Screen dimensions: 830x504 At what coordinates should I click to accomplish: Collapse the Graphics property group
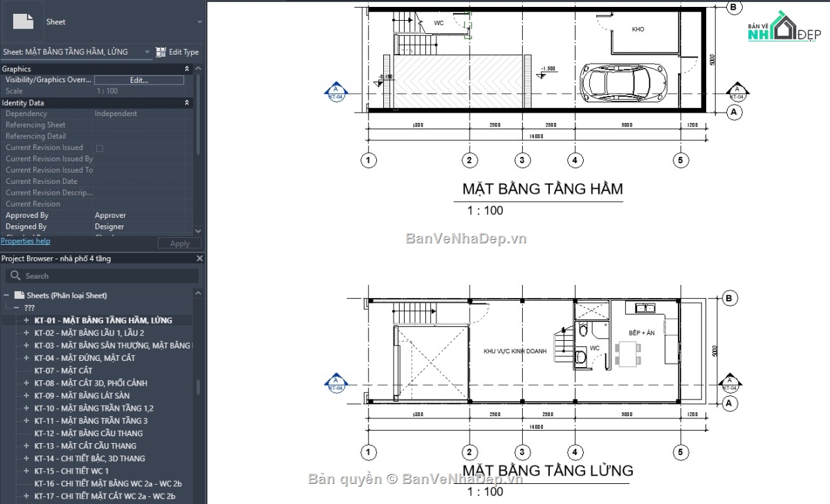[187, 69]
